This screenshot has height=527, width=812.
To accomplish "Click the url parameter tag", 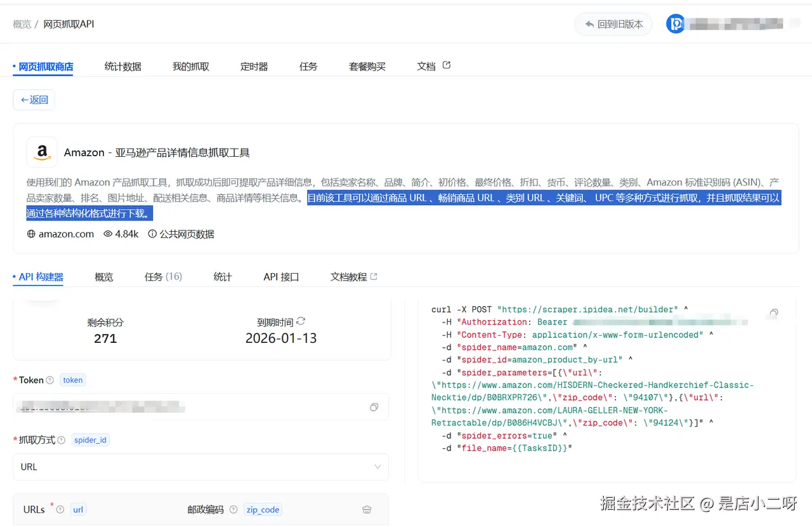I will tap(78, 509).
